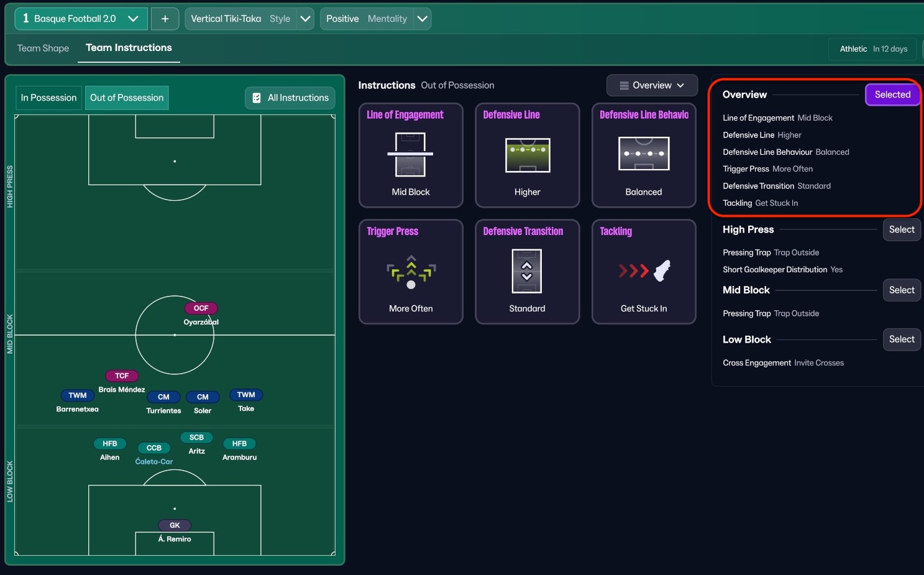This screenshot has height=575, width=924.
Task: Select the Defensive Line Behaviour Balanced icon
Action: (643, 154)
